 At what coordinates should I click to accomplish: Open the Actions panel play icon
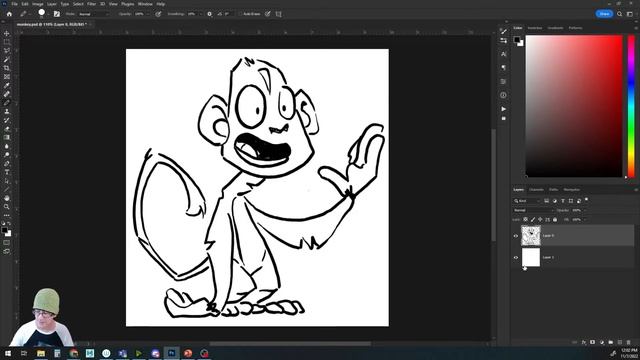[x=503, y=109]
